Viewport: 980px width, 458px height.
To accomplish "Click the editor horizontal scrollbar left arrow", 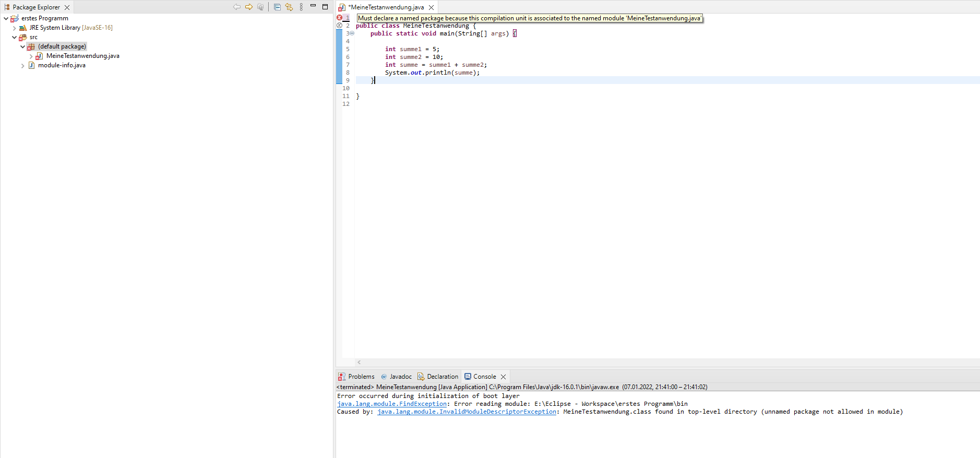I will tap(359, 362).
